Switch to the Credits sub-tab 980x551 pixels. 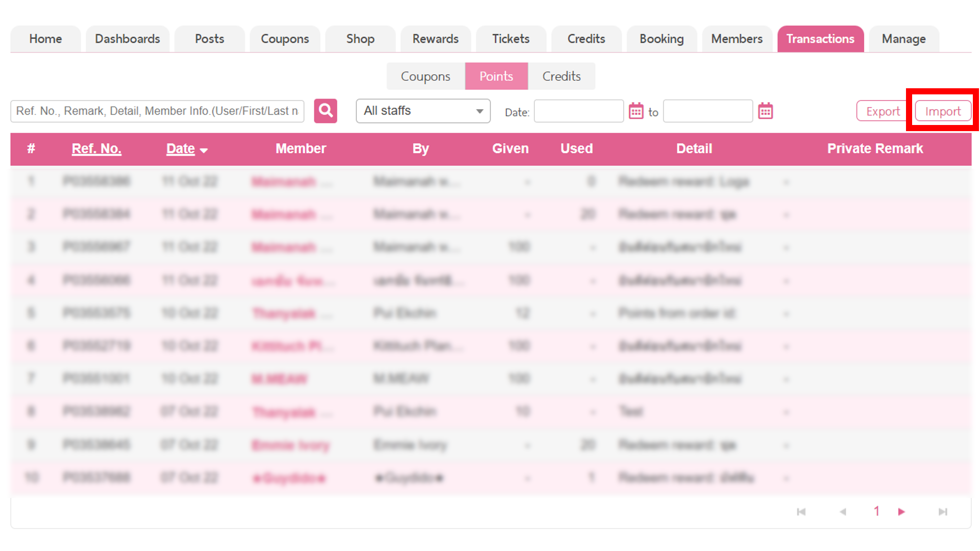pyautogui.click(x=561, y=76)
